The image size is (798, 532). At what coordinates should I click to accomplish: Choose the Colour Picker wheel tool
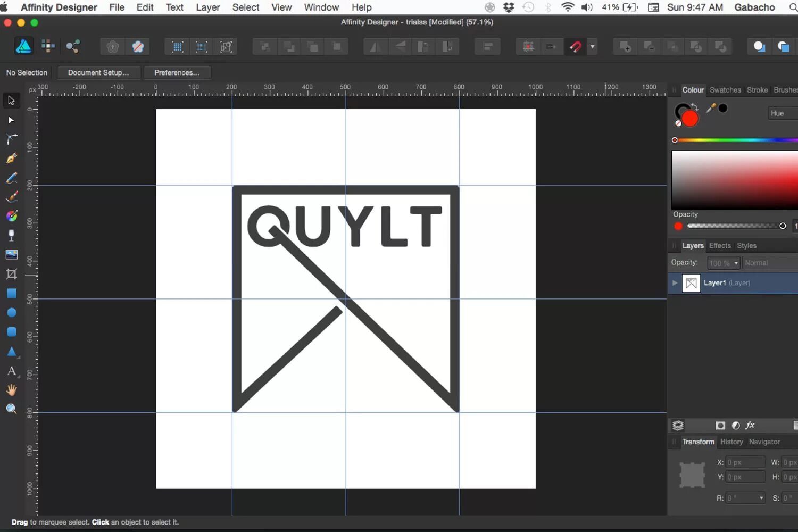(11, 215)
